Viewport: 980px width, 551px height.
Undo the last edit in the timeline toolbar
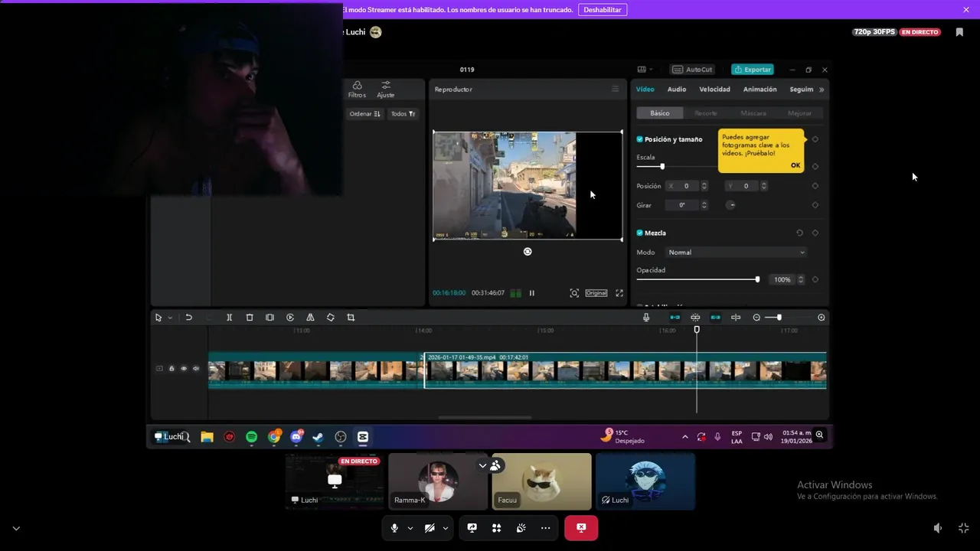(x=188, y=318)
